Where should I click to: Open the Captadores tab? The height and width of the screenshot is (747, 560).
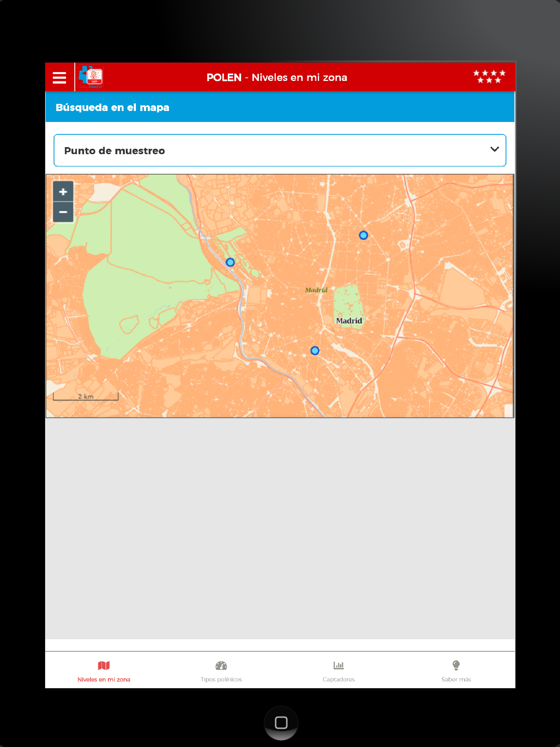point(339,679)
